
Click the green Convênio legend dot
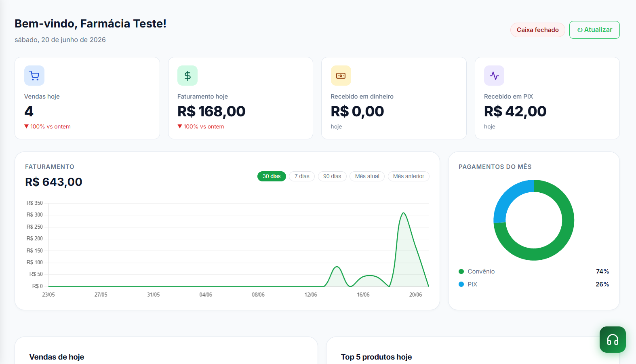pos(461,271)
